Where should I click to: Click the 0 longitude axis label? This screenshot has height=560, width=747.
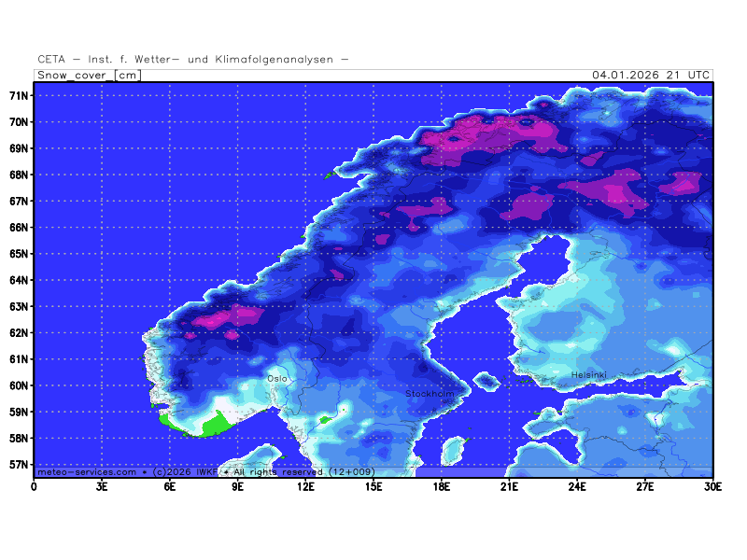coord(35,485)
